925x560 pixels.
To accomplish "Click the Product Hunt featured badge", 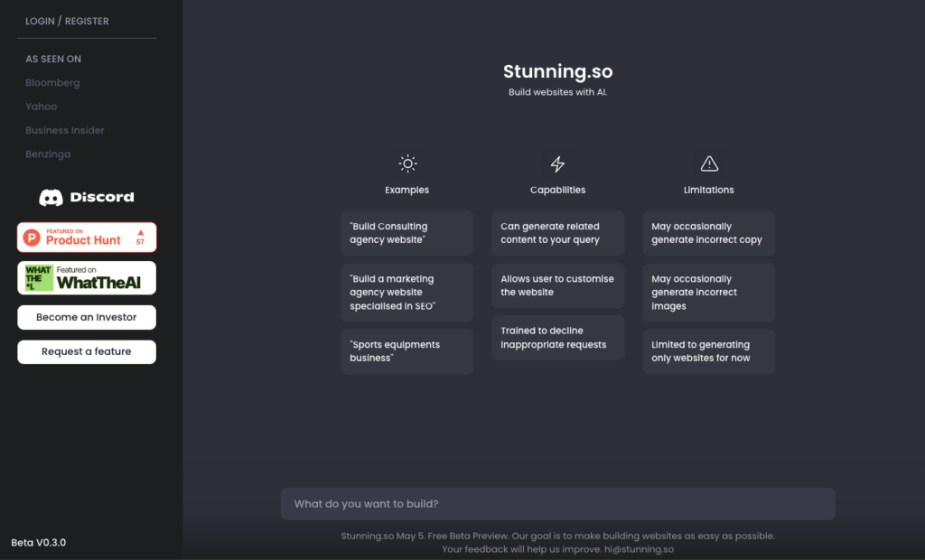I will (87, 238).
